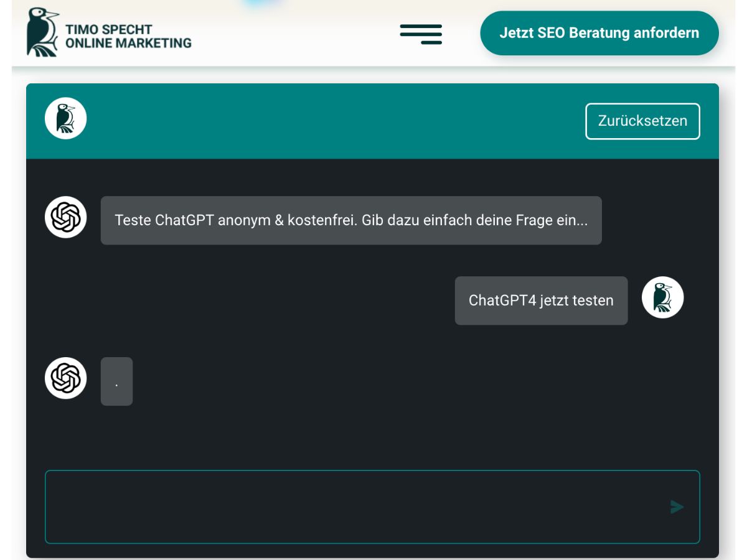Click the woodpecker avatar in chat header
Viewport: 747px width, 560px height.
[65, 118]
